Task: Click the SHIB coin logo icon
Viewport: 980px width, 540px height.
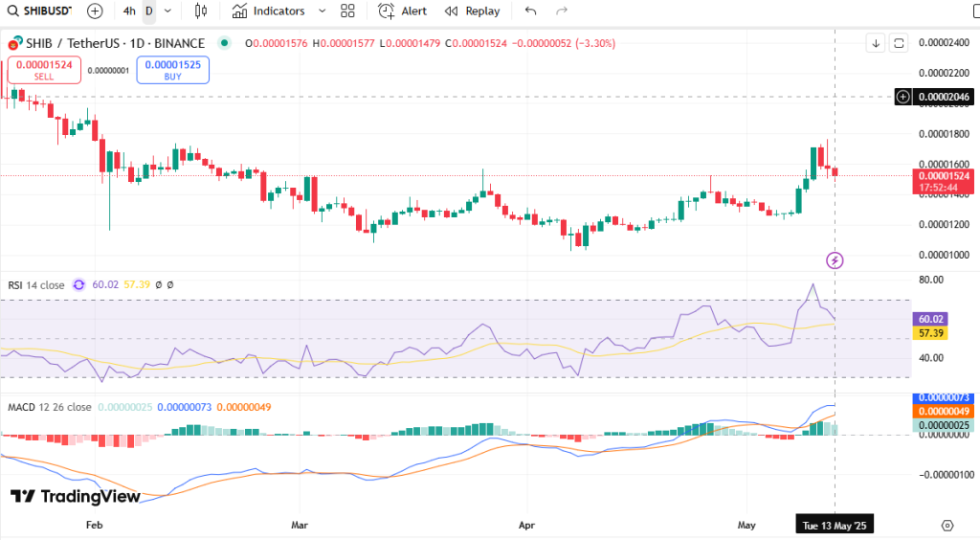Action: (15, 43)
